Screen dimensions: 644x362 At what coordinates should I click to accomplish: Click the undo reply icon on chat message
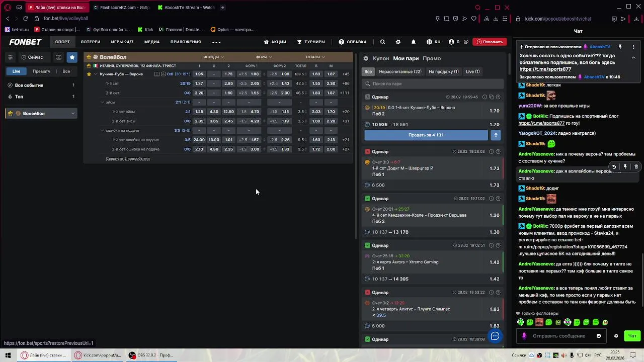(614, 166)
